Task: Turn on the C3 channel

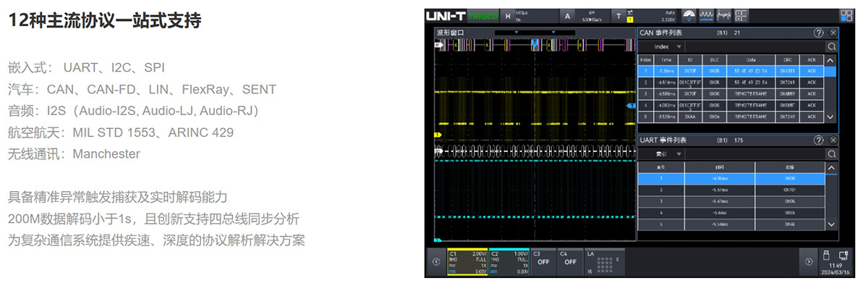Action: pos(542,262)
